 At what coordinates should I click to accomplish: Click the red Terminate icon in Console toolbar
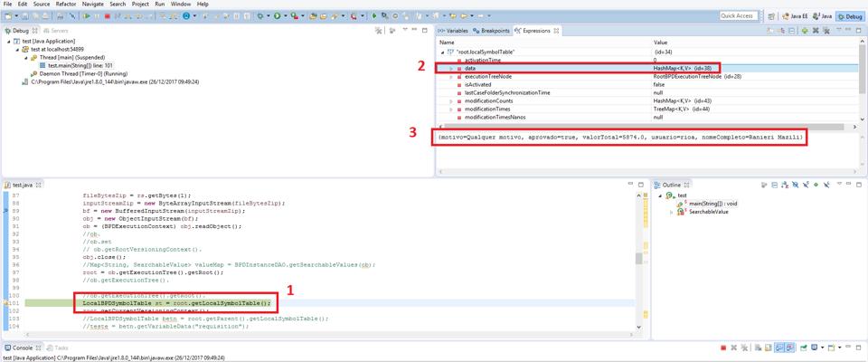[x=723, y=348]
